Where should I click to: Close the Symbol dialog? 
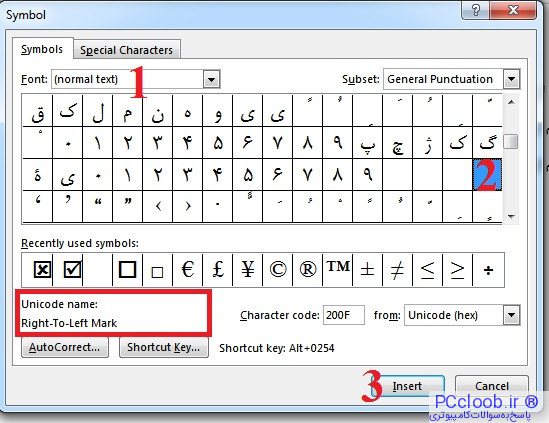point(513,10)
